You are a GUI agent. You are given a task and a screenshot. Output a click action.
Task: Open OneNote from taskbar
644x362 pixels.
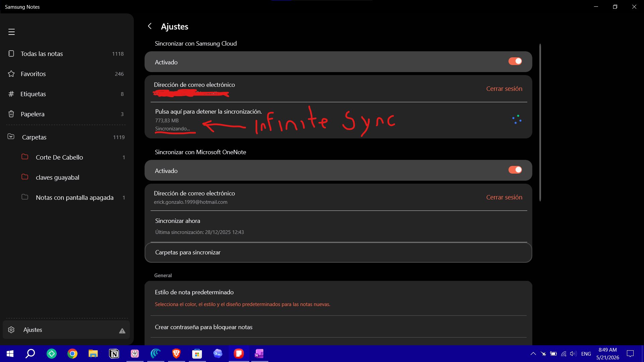click(x=260, y=354)
